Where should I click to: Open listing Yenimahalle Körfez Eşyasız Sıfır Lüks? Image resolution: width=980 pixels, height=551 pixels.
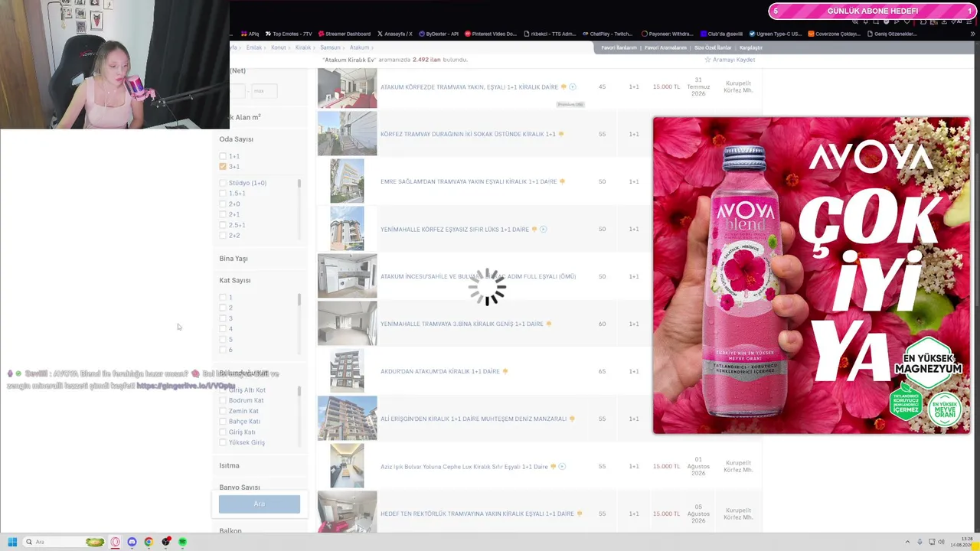click(455, 229)
